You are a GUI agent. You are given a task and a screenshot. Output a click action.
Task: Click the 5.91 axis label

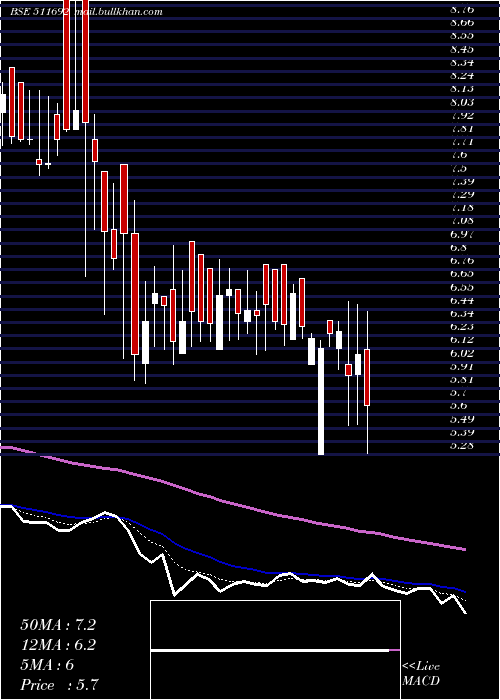pos(462,367)
